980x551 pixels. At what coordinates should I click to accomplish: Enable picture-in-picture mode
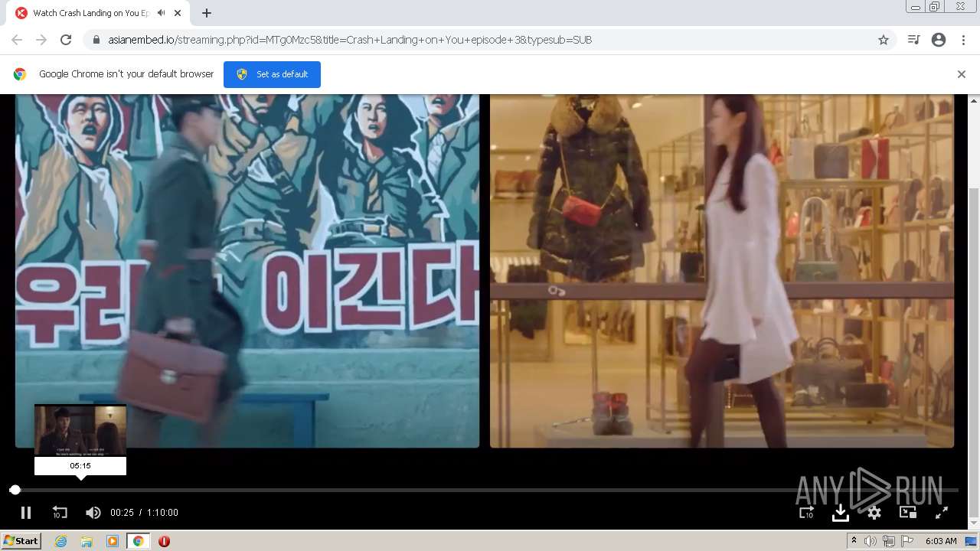click(x=907, y=513)
